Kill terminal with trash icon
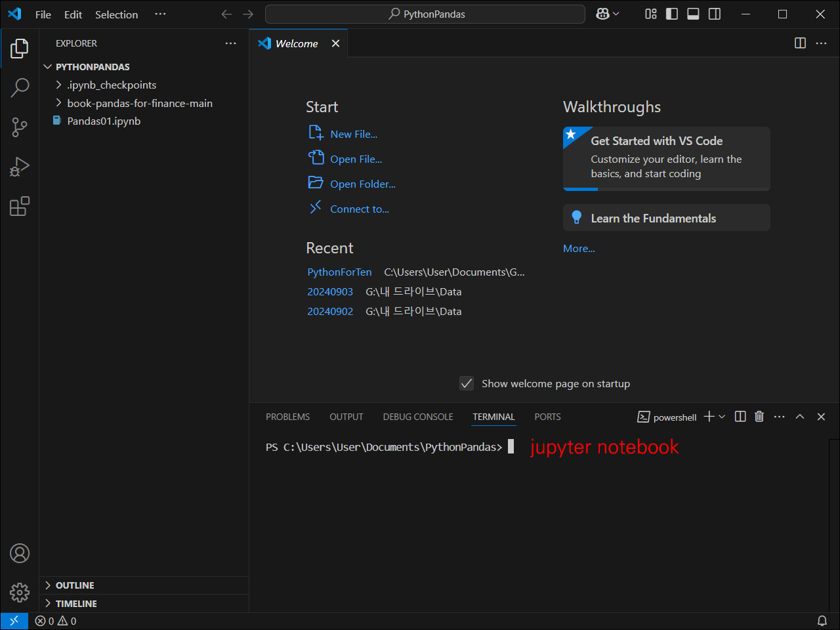The width and height of the screenshot is (840, 630). [x=759, y=417]
